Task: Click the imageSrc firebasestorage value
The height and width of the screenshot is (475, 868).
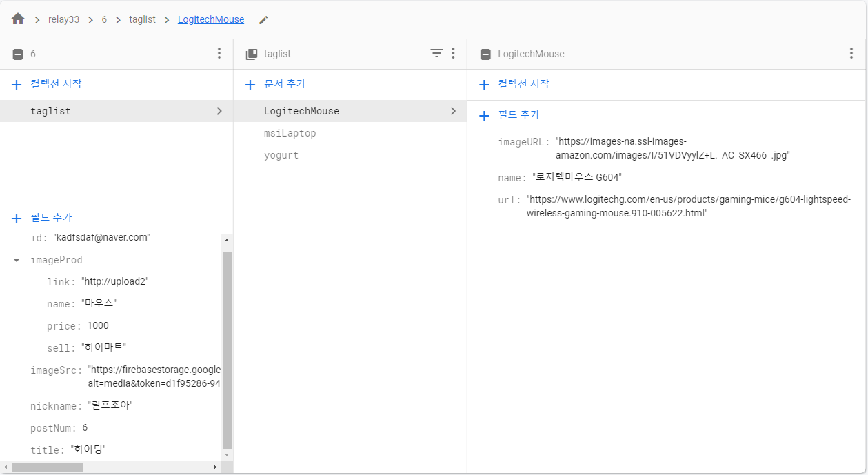Action: point(154,377)
